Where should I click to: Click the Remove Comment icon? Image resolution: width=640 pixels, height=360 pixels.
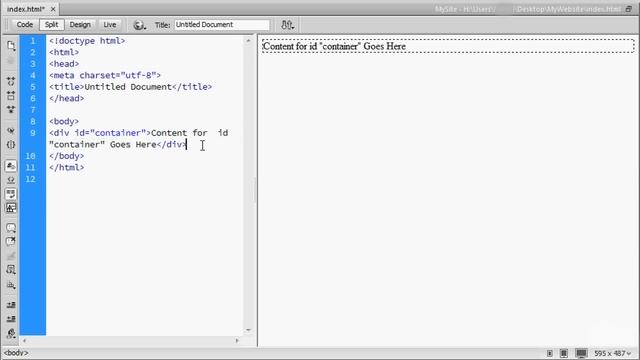click(x=11, y=242)
